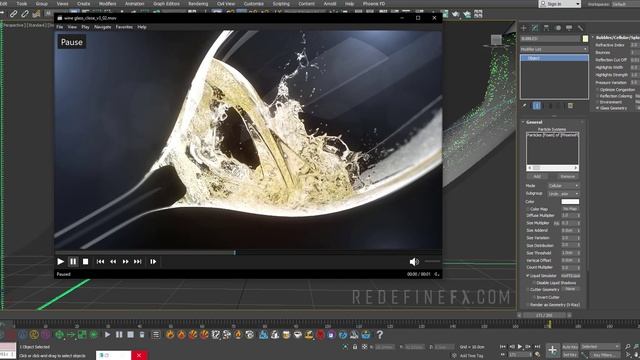Click the Auto Key button
The width and height of the screenshot is (640, 360).
(570, 347)
